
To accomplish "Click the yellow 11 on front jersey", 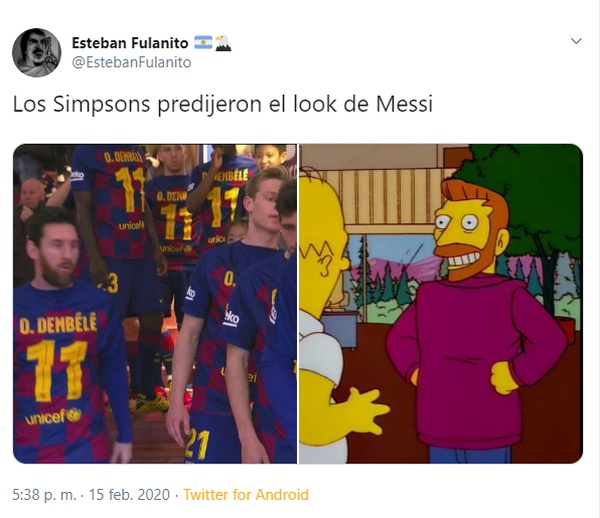I will (x=57, y=370).
